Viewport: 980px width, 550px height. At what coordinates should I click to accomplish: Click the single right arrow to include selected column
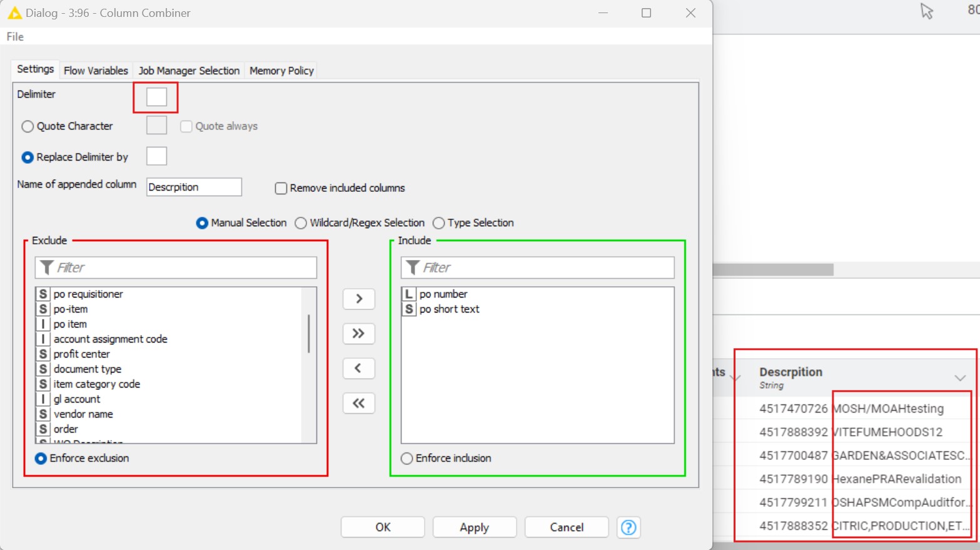(358, 299)
